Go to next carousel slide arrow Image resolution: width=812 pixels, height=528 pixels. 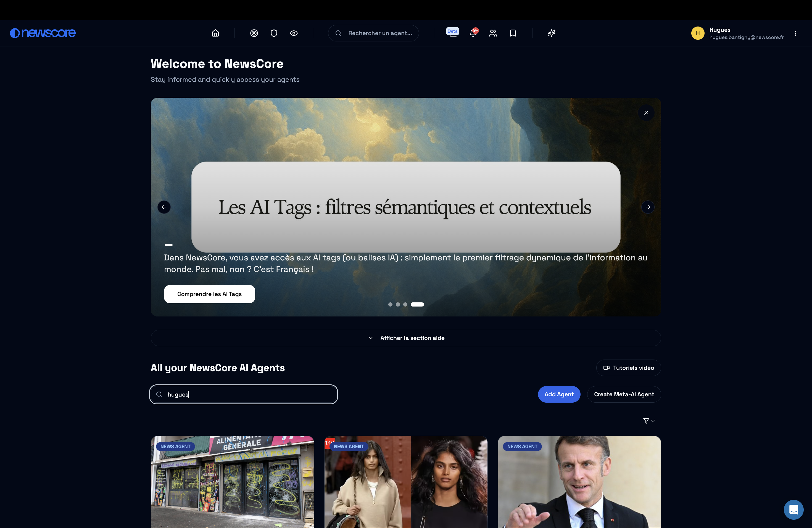point(648,207)
